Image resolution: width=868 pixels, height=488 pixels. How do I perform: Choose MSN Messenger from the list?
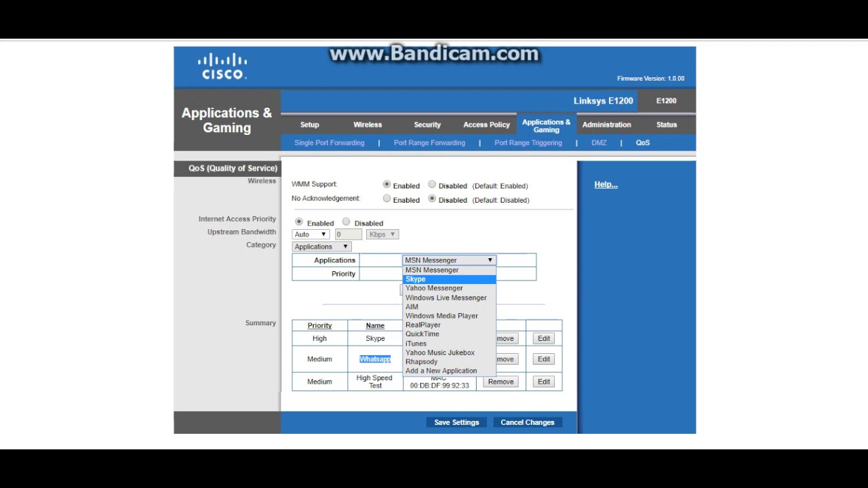[450, 270]
